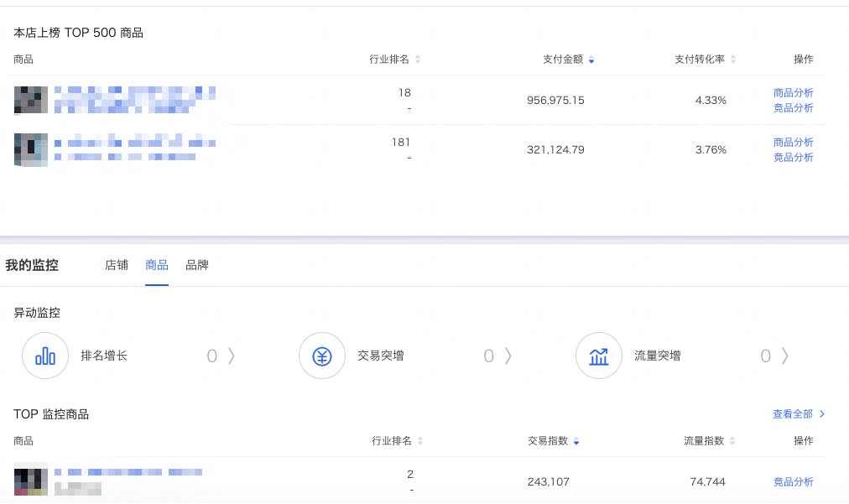This screenshot has width=849, height=504.
Task: Switch to the 品牌 tab
Action: tap(197, 265)
